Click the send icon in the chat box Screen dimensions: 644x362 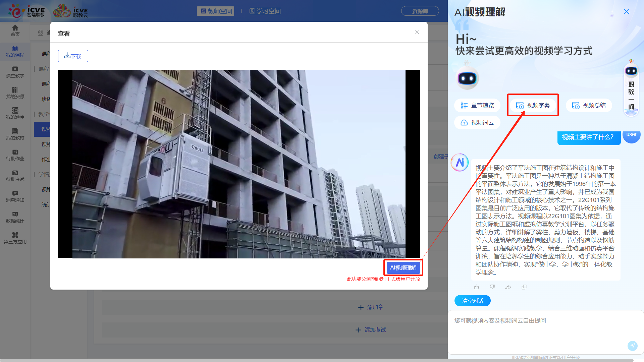tap(633, 346)
